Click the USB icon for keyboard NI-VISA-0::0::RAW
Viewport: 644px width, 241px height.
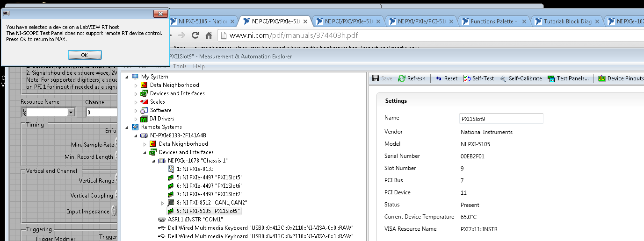click(x=162, y=228)
